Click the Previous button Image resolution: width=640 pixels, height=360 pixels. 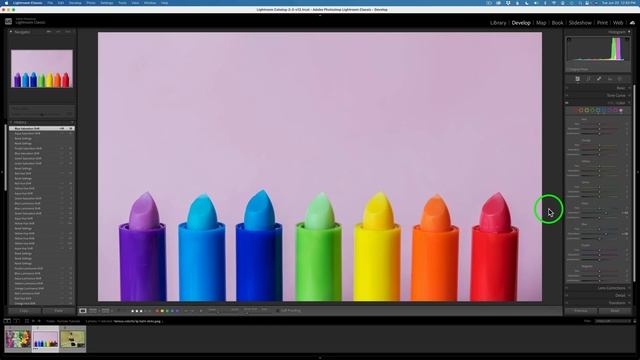(x=581, y=311)
